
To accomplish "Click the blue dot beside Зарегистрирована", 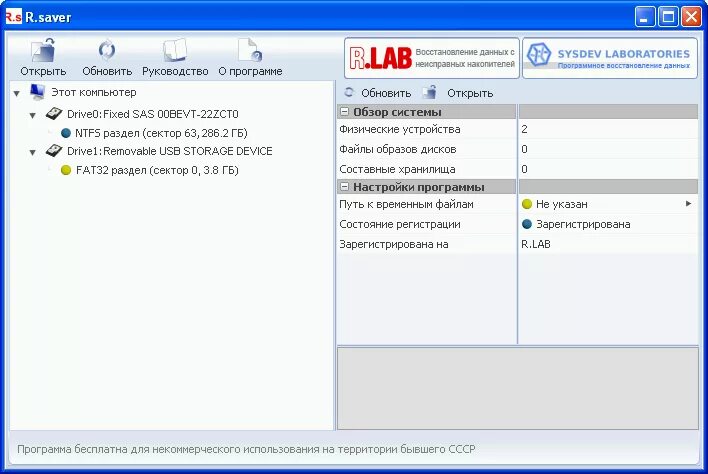I will click(526, 224).
